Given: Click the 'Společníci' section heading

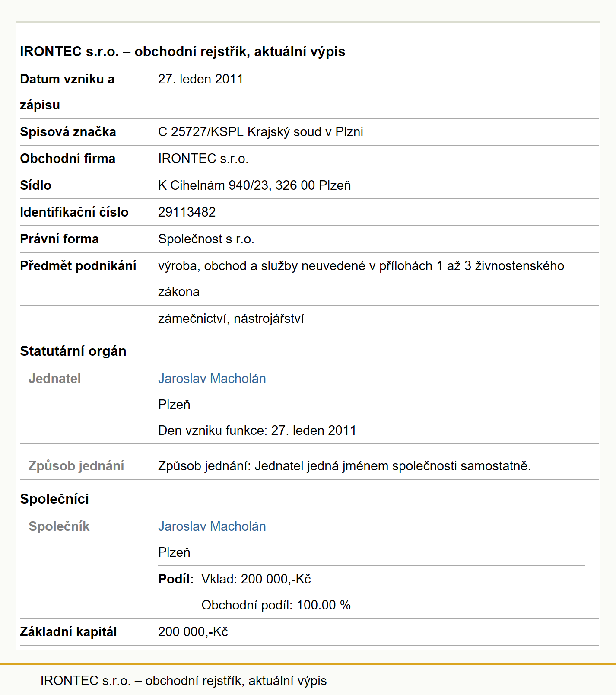Looking at the screenshot, I should click(54, 499).
